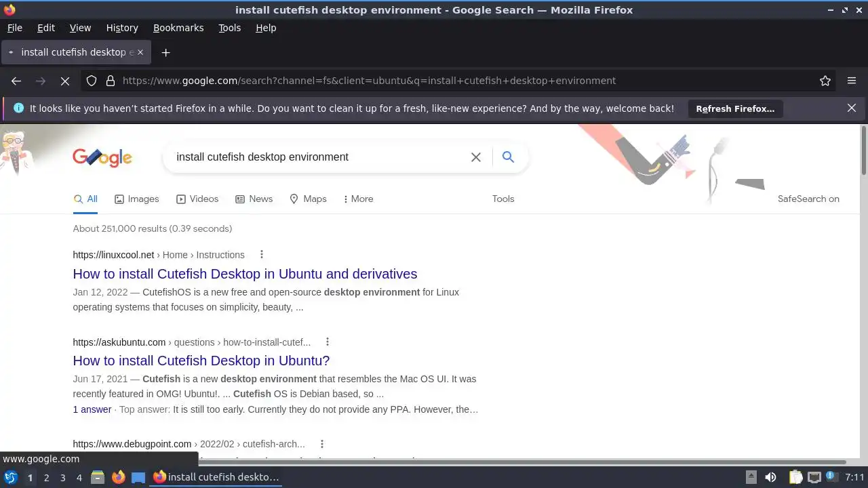Open the network tray icon

point(814,477)
